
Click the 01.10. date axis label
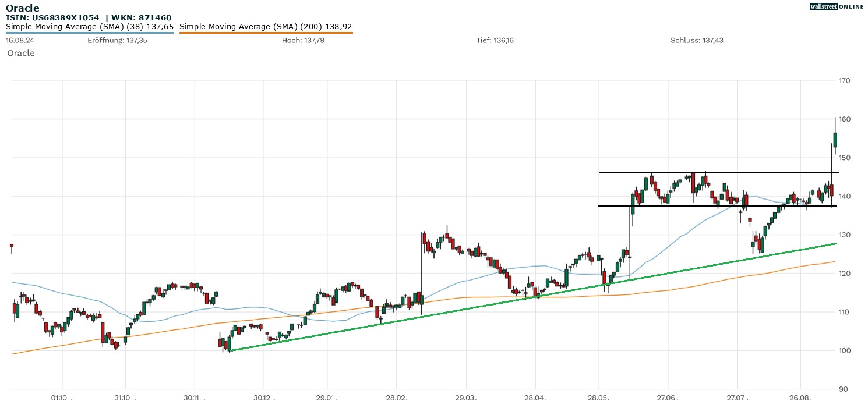pyautogui.click(x=62, y=398)
